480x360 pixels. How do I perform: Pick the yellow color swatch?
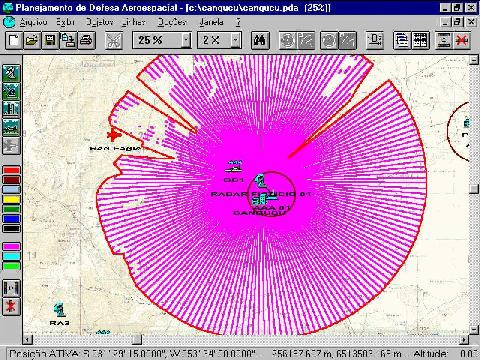click(x=12, y=200)
